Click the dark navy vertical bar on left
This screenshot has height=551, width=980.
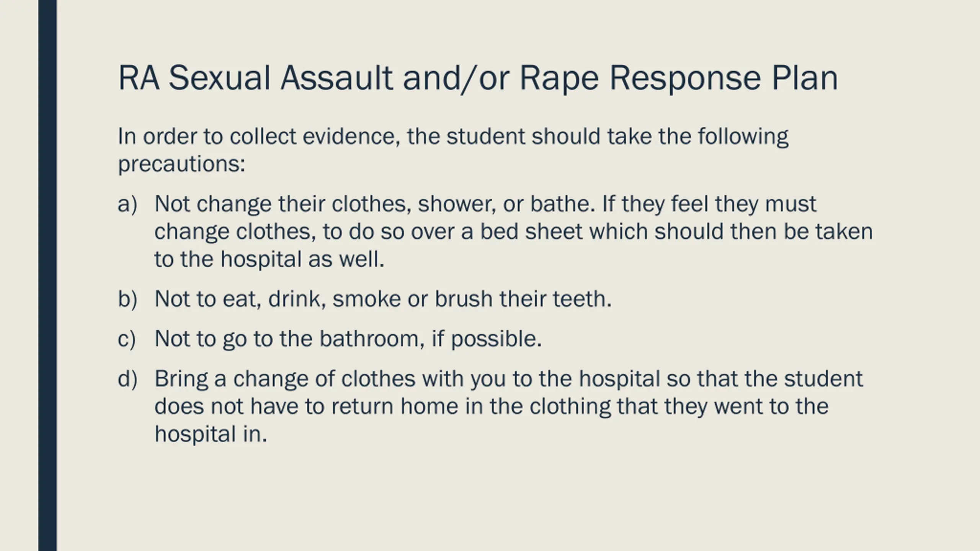click(47, 275)
